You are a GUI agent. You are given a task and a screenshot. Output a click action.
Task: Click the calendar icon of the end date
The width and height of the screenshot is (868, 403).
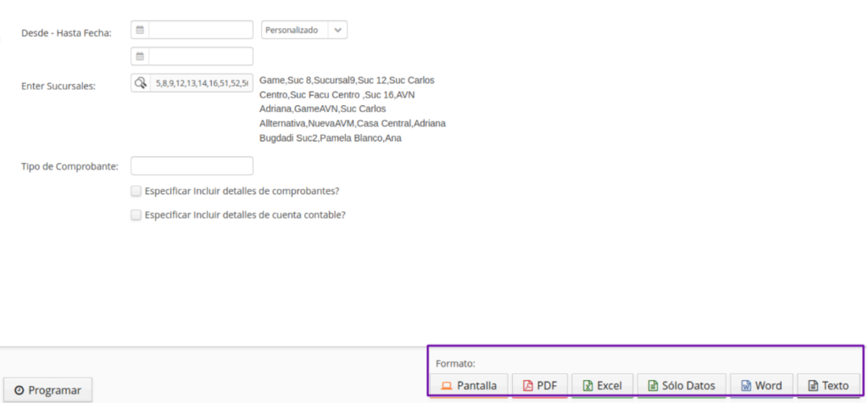click(x=141, y=56)
